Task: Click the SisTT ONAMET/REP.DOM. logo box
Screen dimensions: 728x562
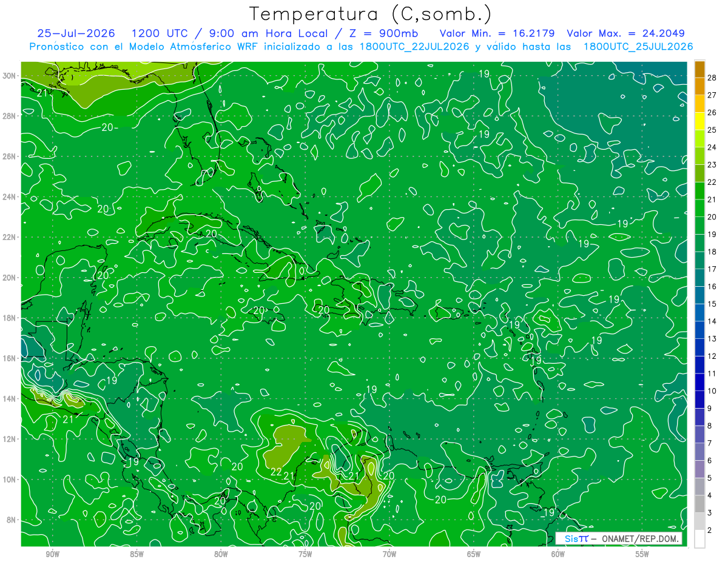Action: [x=619, y=538]
